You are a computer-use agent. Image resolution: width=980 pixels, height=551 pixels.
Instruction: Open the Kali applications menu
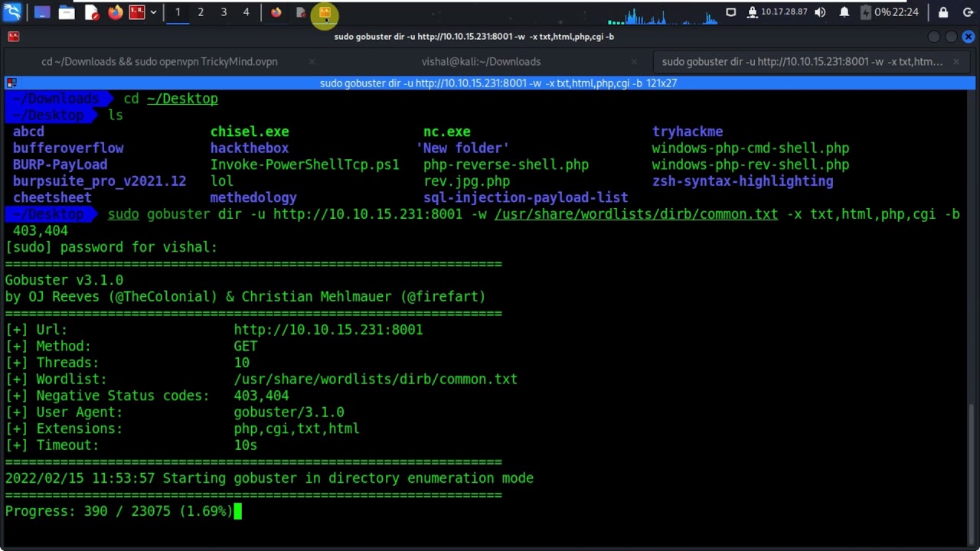pyautogui.click(x=12, y=12)
